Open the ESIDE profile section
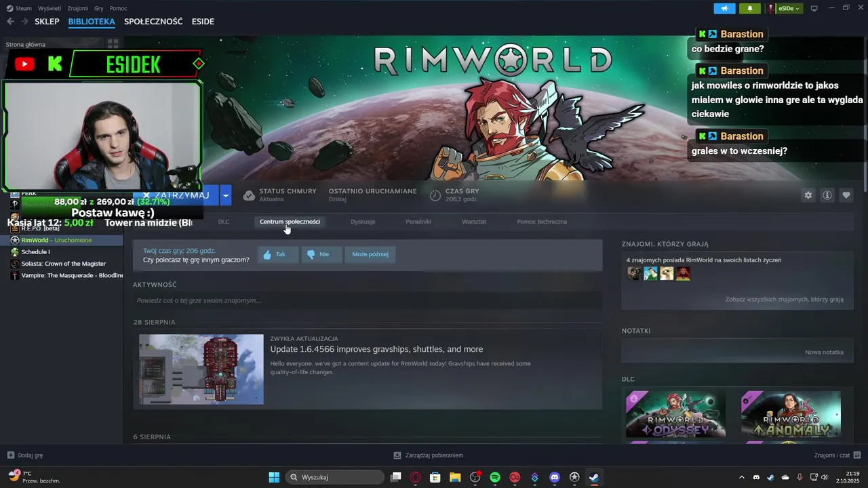Screen dimensions: 868x488 (203, 22)
